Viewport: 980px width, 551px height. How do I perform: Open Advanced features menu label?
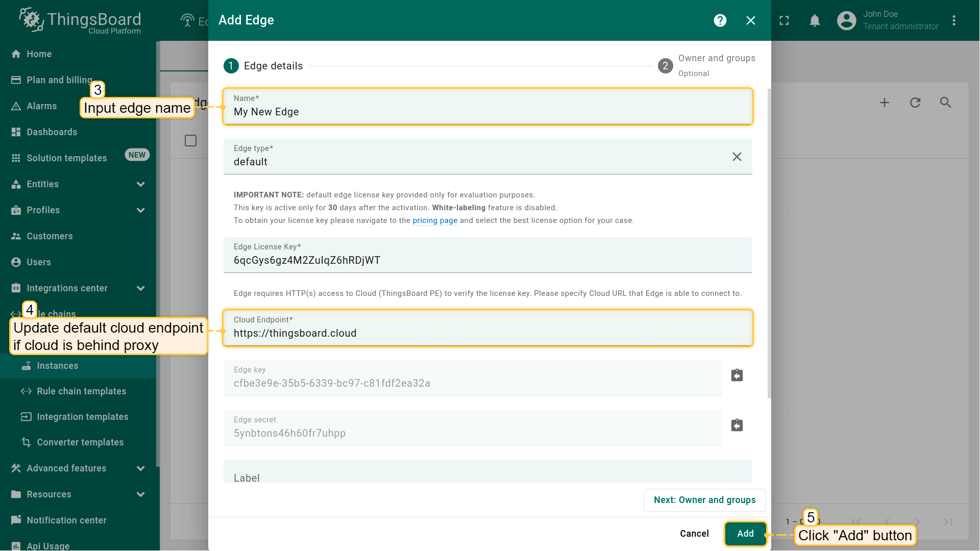66,468
